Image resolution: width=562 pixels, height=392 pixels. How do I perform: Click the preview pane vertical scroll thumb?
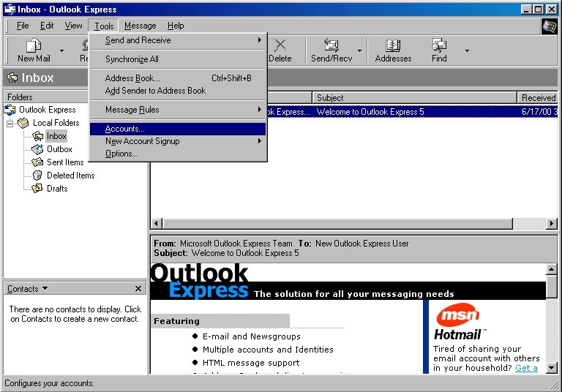tap(551, 287)
